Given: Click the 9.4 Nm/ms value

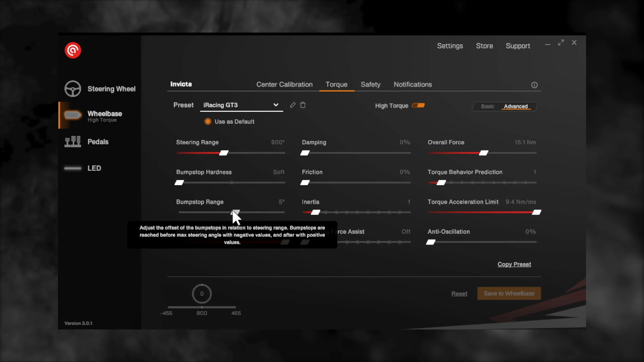Looking at the screenshot, I should click(521, 202).
